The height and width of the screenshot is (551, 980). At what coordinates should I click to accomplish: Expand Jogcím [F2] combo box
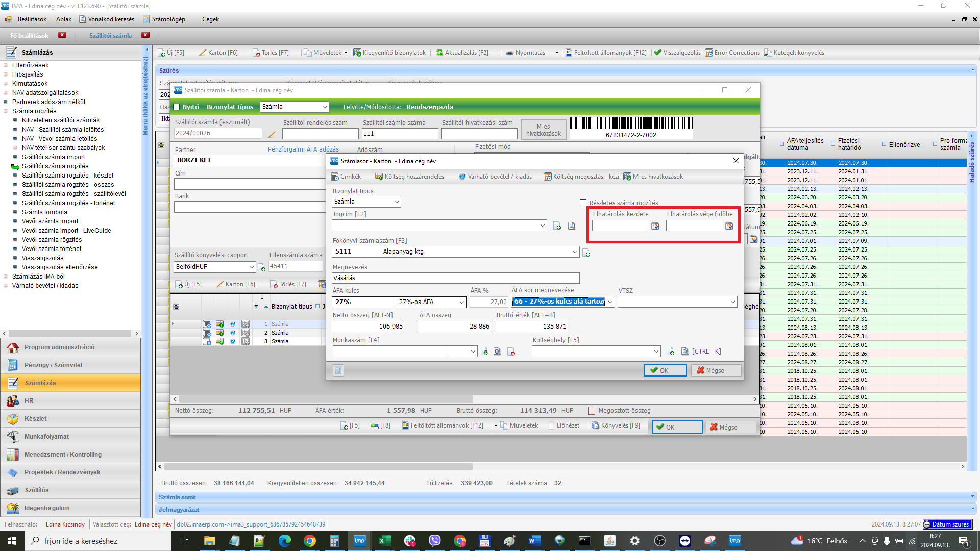point(542,226)
